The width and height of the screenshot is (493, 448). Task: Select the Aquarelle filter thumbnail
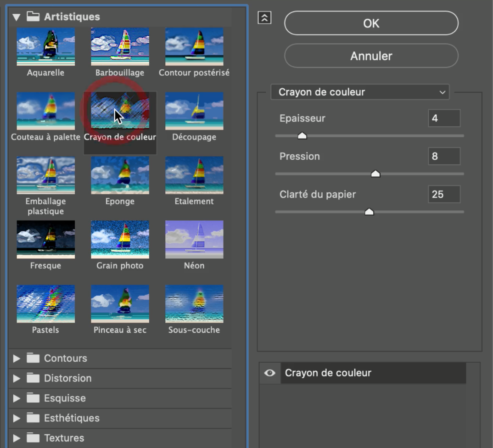point(46,46)
